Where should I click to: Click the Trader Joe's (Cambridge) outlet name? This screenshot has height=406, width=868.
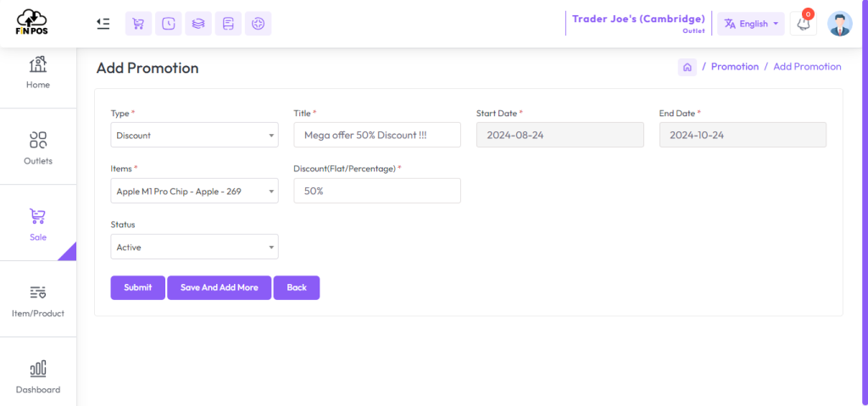638,19
